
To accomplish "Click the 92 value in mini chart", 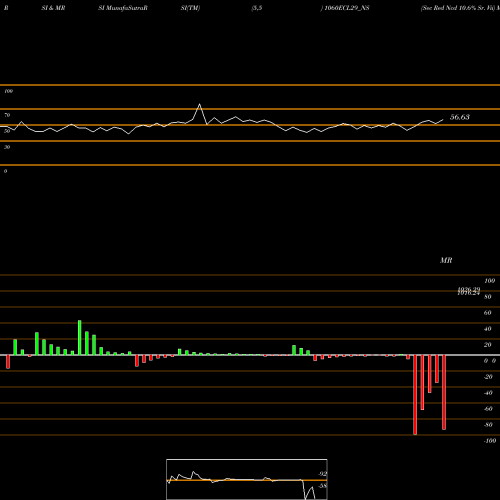I will pos(322,474).
